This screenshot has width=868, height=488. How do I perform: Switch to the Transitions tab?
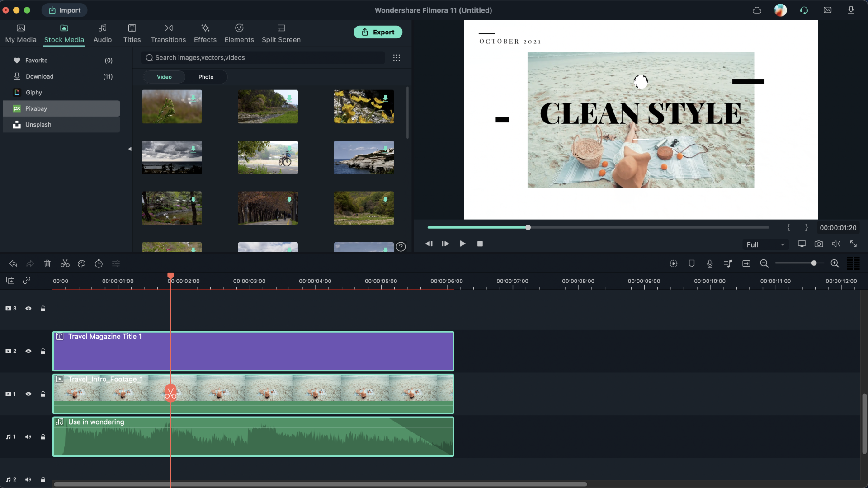168,33
